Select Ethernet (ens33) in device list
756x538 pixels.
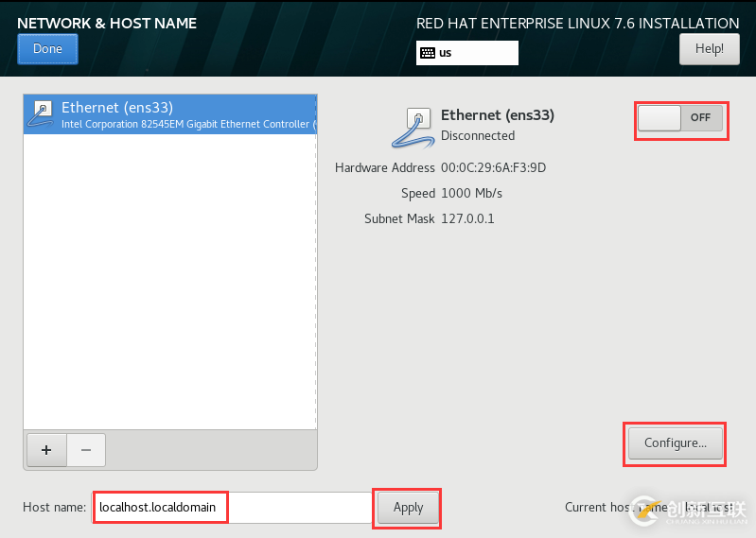169,114
